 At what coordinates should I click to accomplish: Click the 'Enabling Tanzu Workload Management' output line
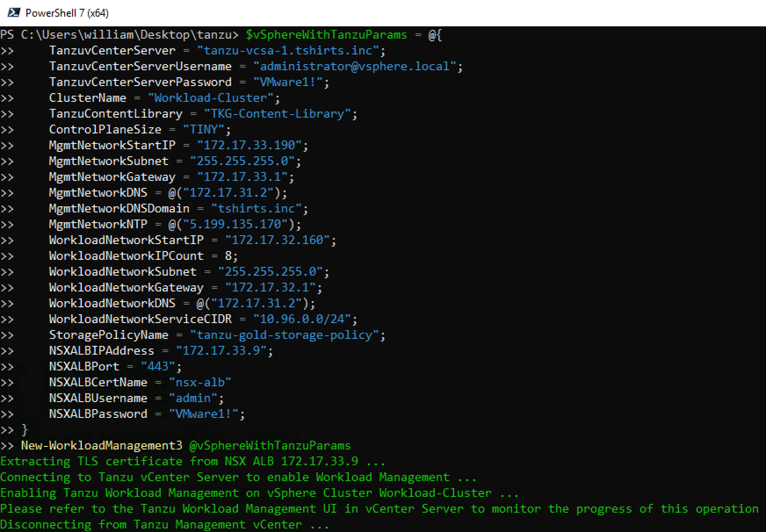(260, 493)
